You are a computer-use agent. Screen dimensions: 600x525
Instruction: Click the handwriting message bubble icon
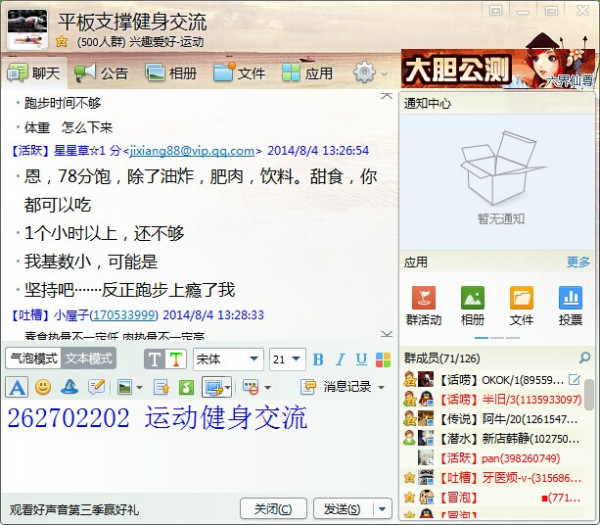(96, 387)
